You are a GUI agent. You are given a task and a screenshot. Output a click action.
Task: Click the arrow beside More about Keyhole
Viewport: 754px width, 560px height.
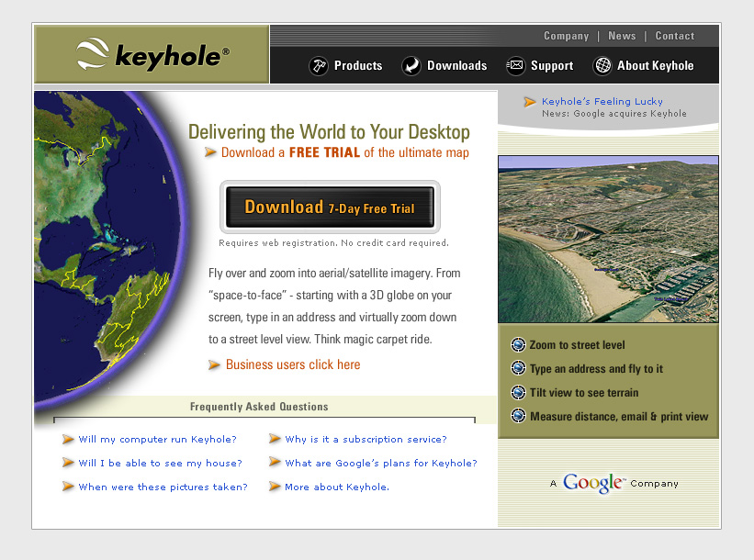pyautogui.click(x=275, y=487)
